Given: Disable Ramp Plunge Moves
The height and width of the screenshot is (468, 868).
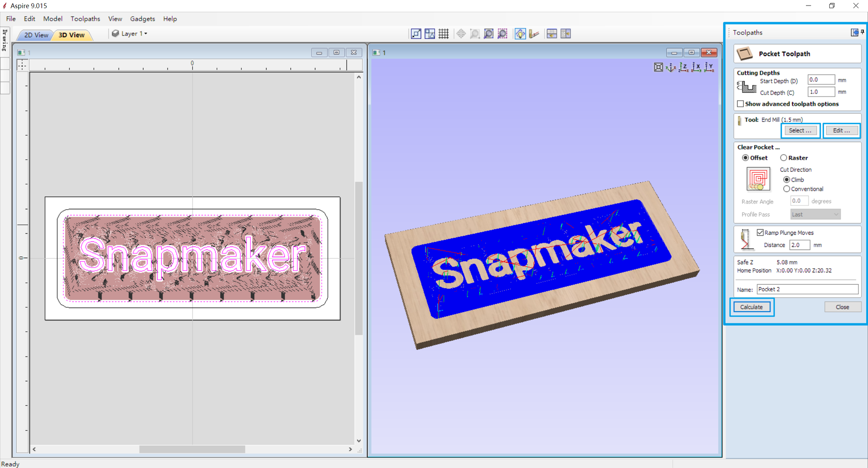Looking at the screenshot, I should point(760,232).
